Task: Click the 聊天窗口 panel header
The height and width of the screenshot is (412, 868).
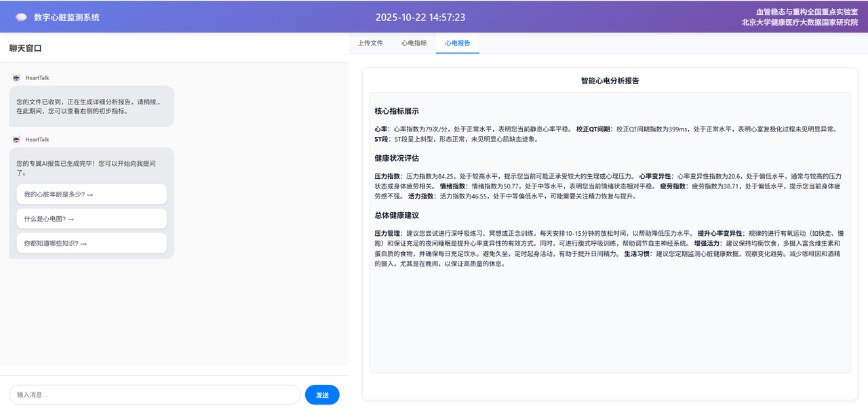Action: point(26,48)
